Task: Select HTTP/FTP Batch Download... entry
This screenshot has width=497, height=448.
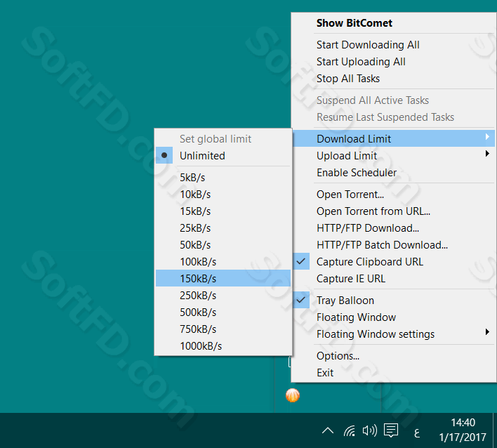Action: pyautogui.click(x=393, y=245)
